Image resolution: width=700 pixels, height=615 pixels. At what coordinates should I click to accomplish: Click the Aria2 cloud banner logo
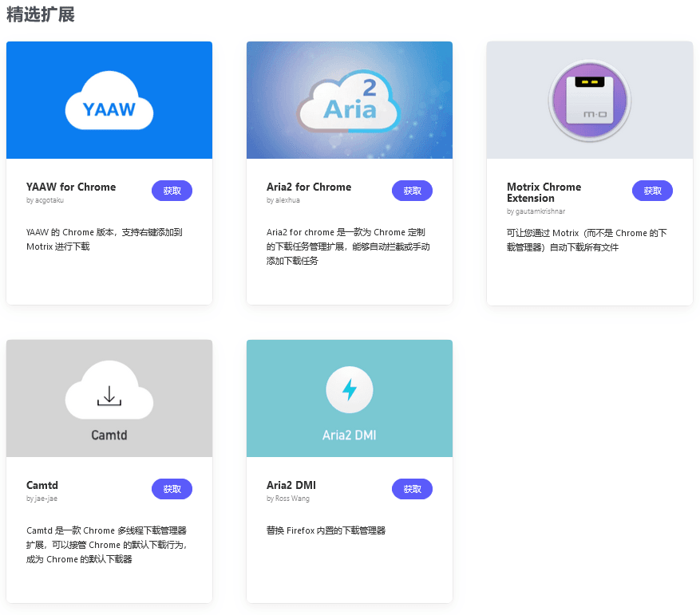[349, 100]
